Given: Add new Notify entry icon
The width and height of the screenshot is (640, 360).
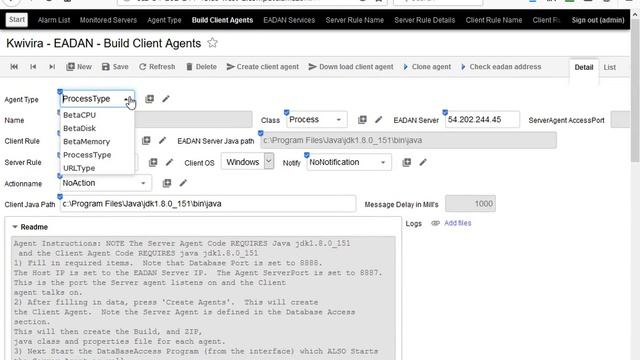Looking at the screenshot, I should click(407, 162).
